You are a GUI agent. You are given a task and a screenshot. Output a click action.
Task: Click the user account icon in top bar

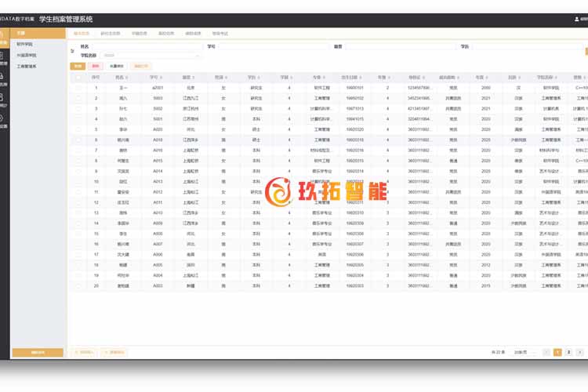tap(577, 19)
